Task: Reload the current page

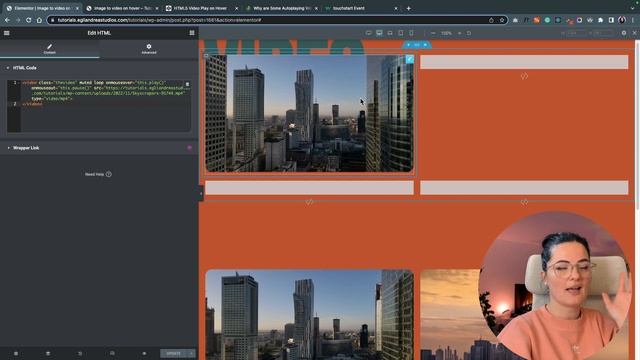Action: point(29,20)
